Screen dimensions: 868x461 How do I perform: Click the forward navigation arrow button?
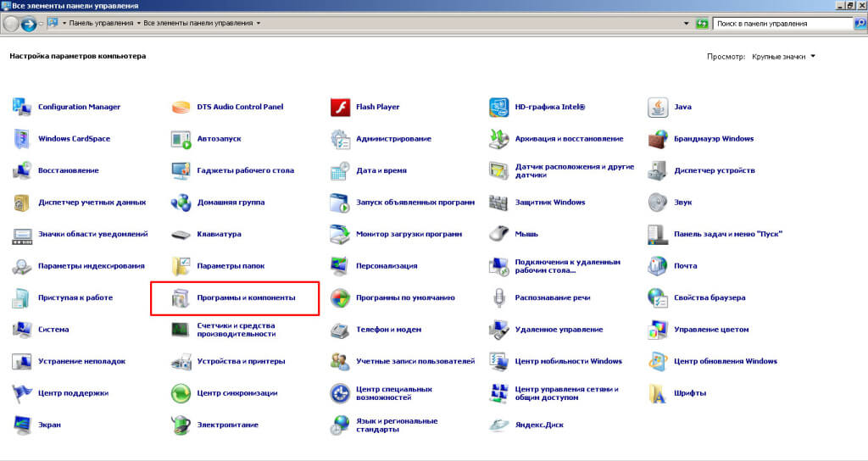pyautogui.click(x=28, y=24)
